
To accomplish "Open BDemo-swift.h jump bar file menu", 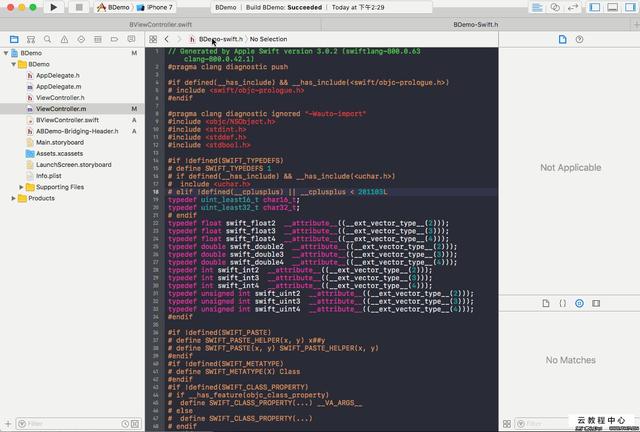I will (216, 39).
